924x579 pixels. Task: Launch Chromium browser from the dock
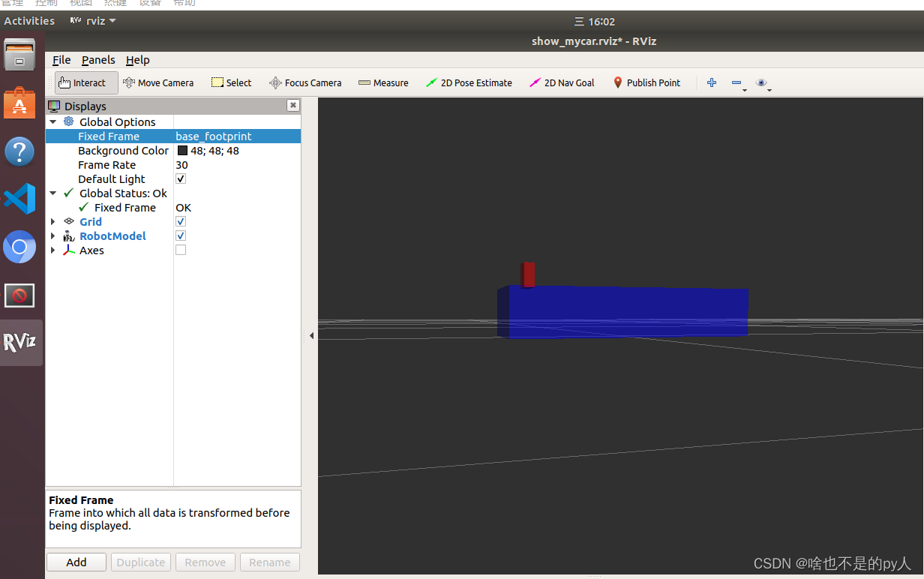[x=19, y=247]
